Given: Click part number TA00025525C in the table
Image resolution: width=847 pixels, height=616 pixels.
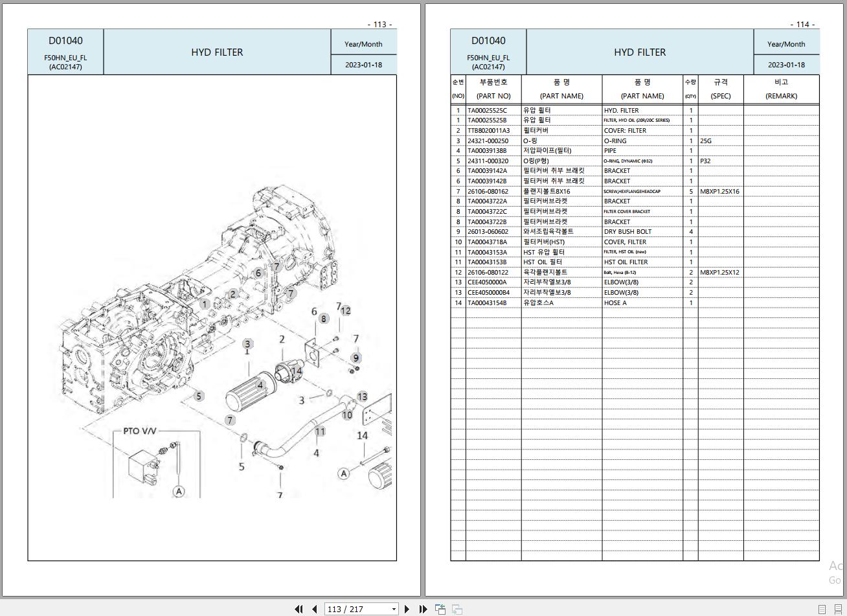Looking at the screenshot, I should click(x=493, y=110).
